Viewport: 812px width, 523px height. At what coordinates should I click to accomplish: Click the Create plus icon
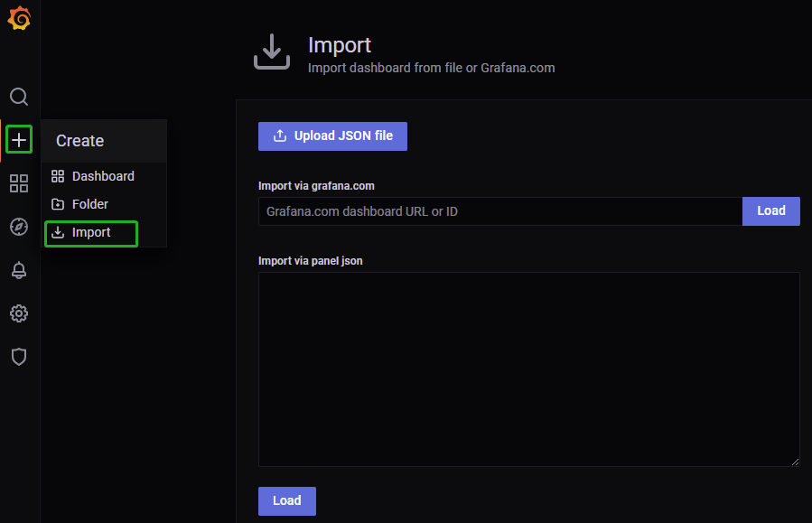[x=19, y=140]
